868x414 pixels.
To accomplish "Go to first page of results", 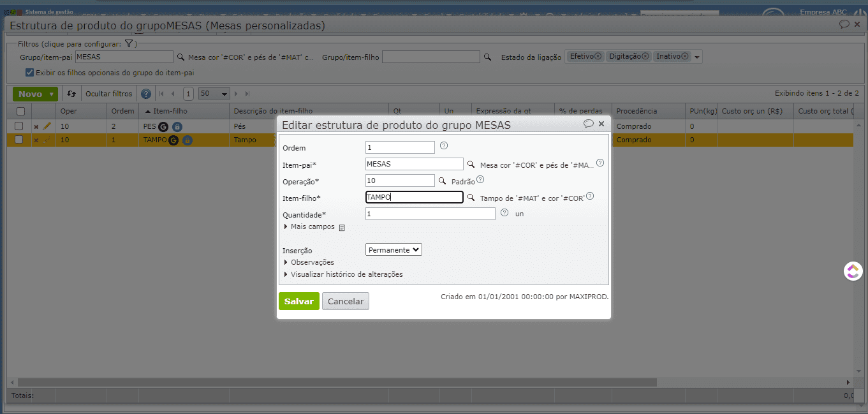I will click(162, 94).
